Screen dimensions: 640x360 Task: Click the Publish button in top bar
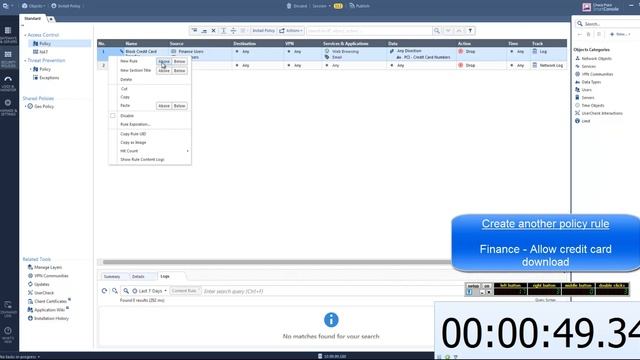[359, 6]
